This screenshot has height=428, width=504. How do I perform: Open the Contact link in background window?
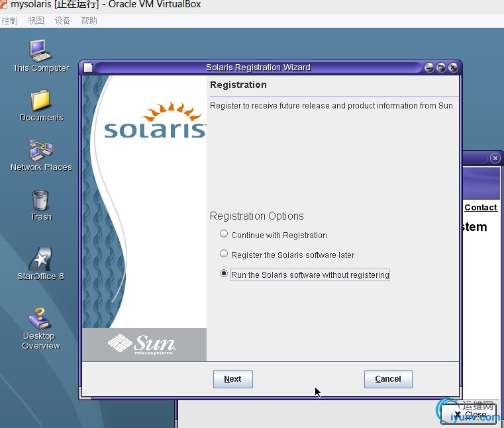pyautogui.click(x=481, y=208)
